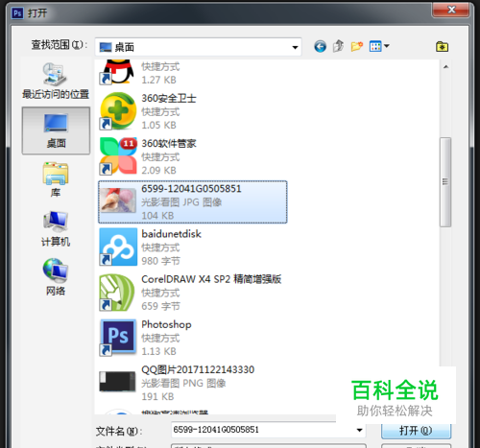
Task: Click the 360安全卫士 file name
Action: (169, 98)
